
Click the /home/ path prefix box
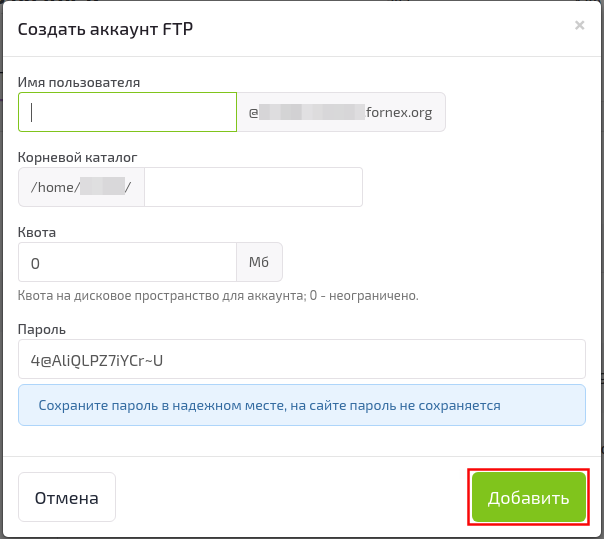82,187
